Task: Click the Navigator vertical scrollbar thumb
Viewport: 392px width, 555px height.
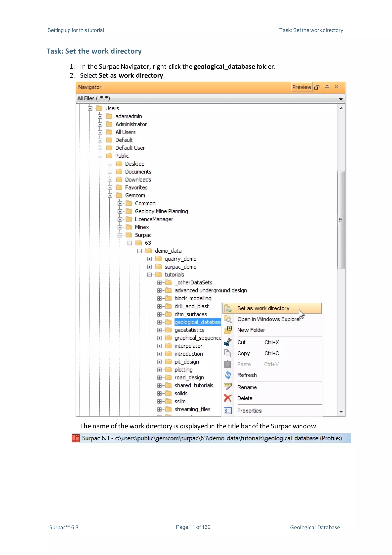Action: point(341,219)
